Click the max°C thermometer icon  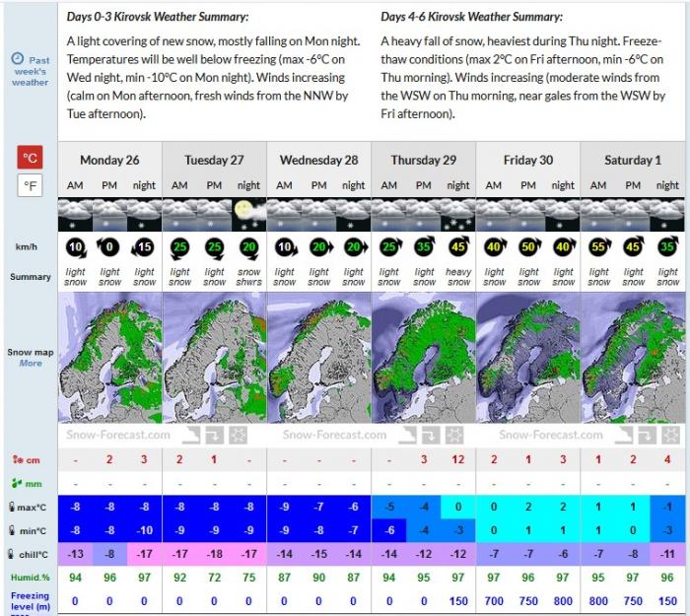click(12, 507)
